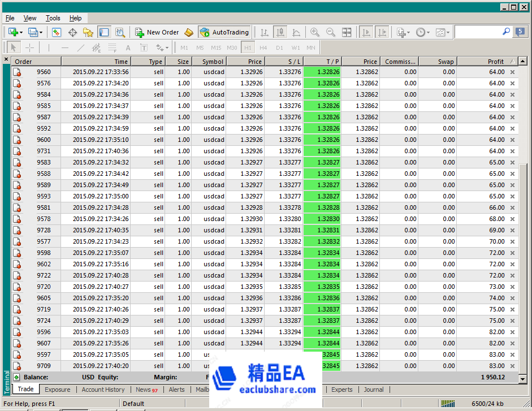Screen dimensions: 532x411
Task: Expand the new chart dropdown arrow
Action: coord(21,33)
